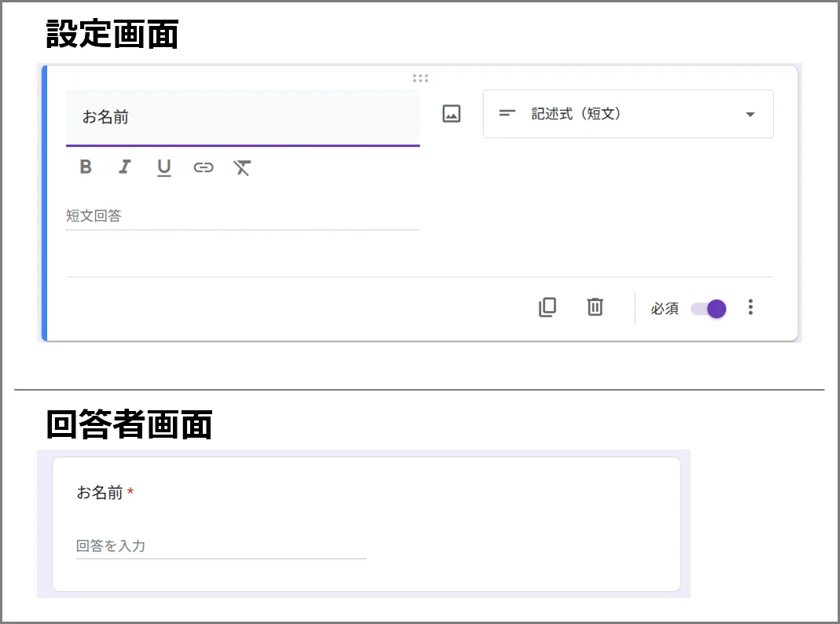Open the three-dot more options menu
840x624 pixels.
750,307
